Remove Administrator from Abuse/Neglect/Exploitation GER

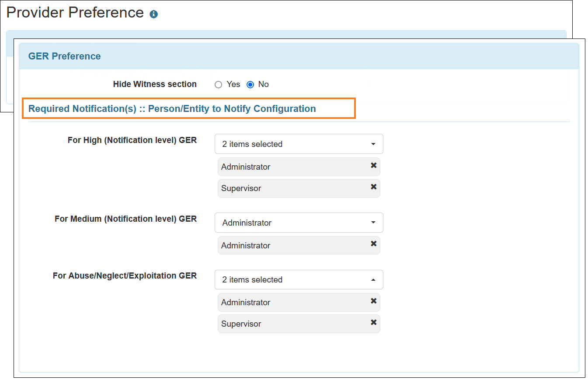click(x=373, y=301)
